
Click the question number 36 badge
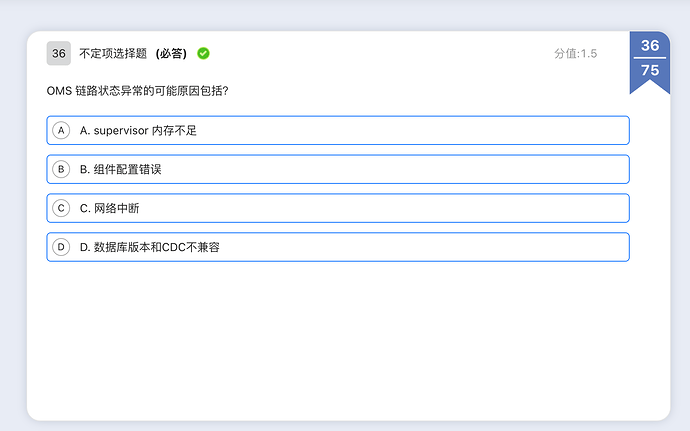pyautogui.click(x=59, y=53)
